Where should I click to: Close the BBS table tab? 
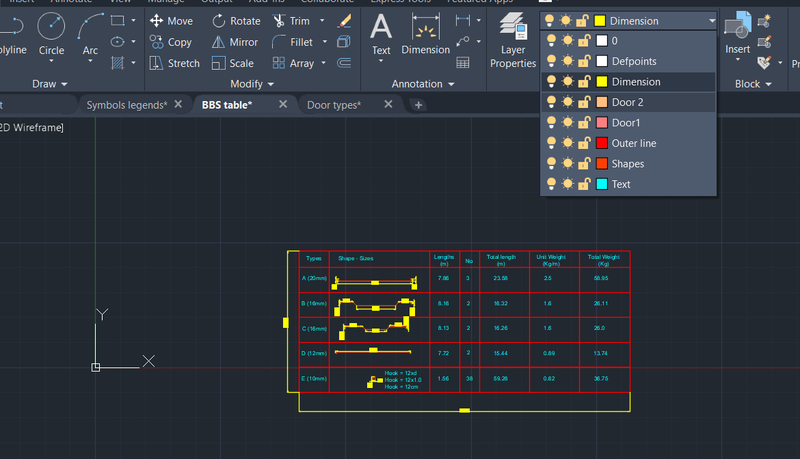(x=283, y=104)
